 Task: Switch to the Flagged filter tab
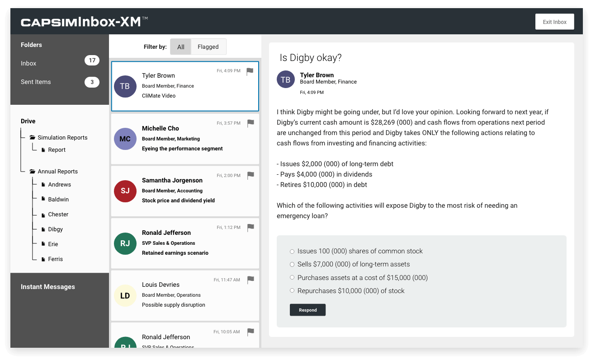[x=208, y=47]
